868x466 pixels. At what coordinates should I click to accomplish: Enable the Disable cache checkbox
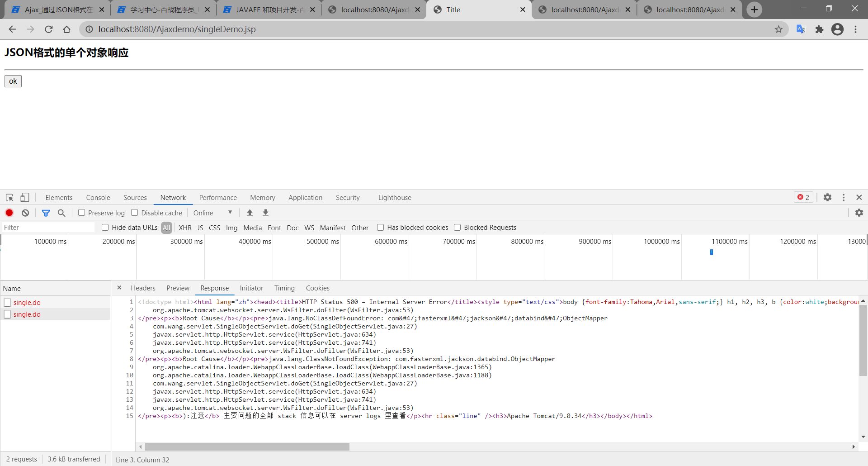[135, 213]
